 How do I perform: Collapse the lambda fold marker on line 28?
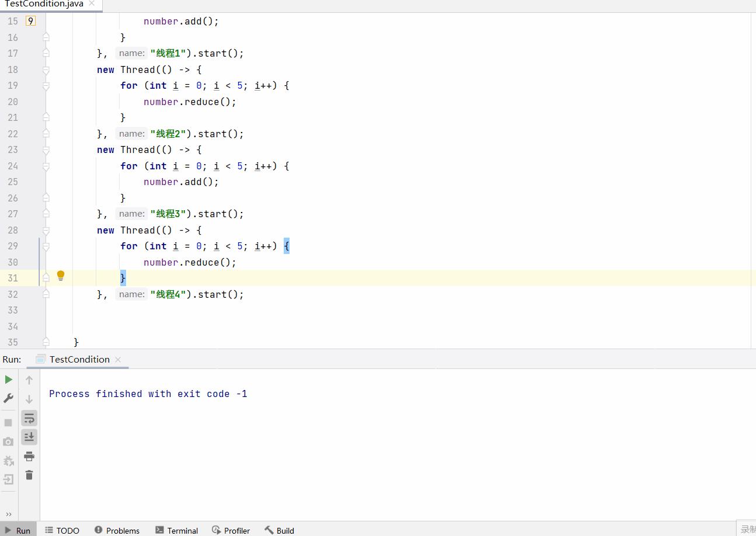pyautogui.click(x=46, y=231)
